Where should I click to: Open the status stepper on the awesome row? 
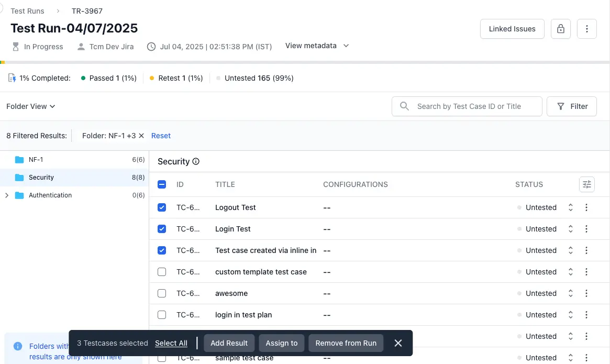(x=570, y=293)
